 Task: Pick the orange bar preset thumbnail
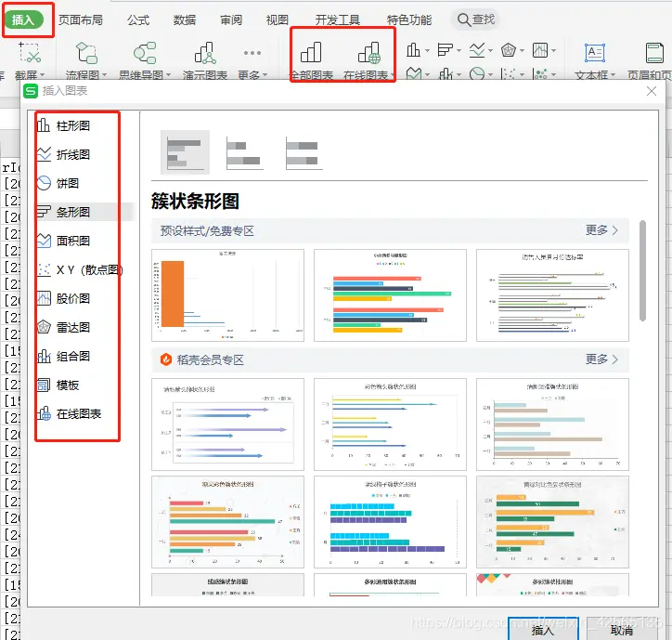click(x=227, y=295)
